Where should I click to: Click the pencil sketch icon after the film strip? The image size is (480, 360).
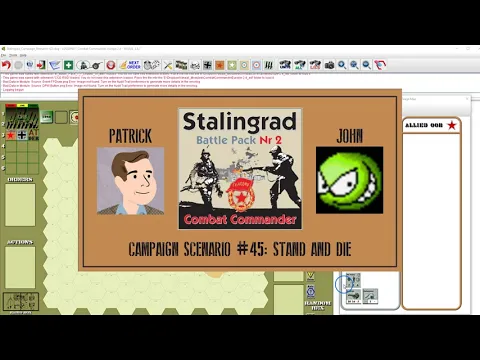click(x=195, y=65)
